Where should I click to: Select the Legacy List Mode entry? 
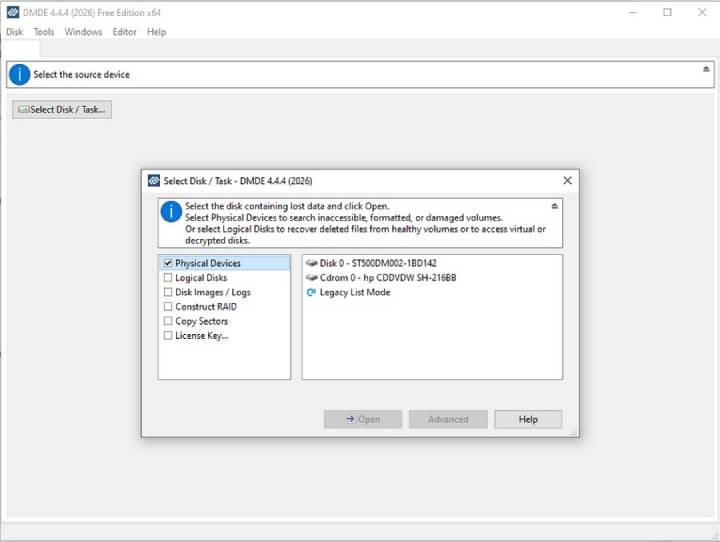pyautogui.click(x=355, y=292)
